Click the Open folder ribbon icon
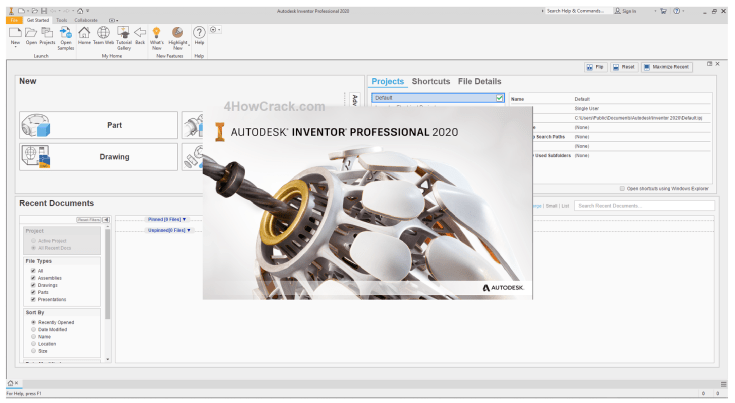 [x=31, y=32]
